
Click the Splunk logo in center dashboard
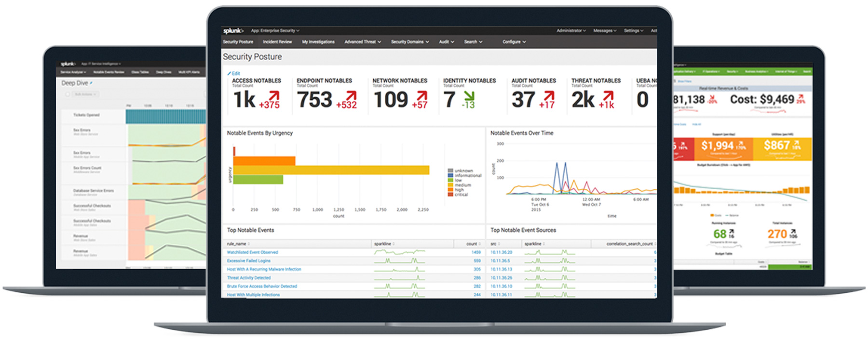(233, 31)
